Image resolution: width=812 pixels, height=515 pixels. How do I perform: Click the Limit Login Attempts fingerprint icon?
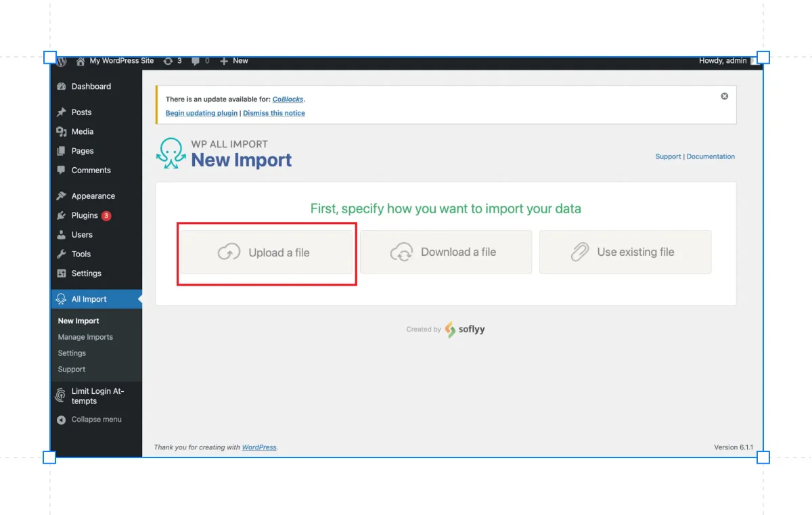tap(61, 396)
